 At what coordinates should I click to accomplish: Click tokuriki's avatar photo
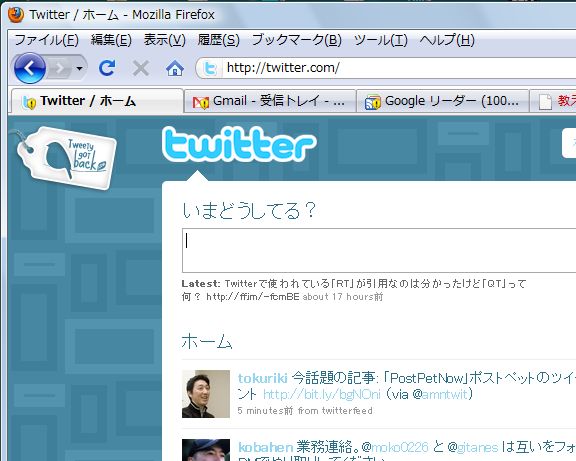[x=206, y=394]
